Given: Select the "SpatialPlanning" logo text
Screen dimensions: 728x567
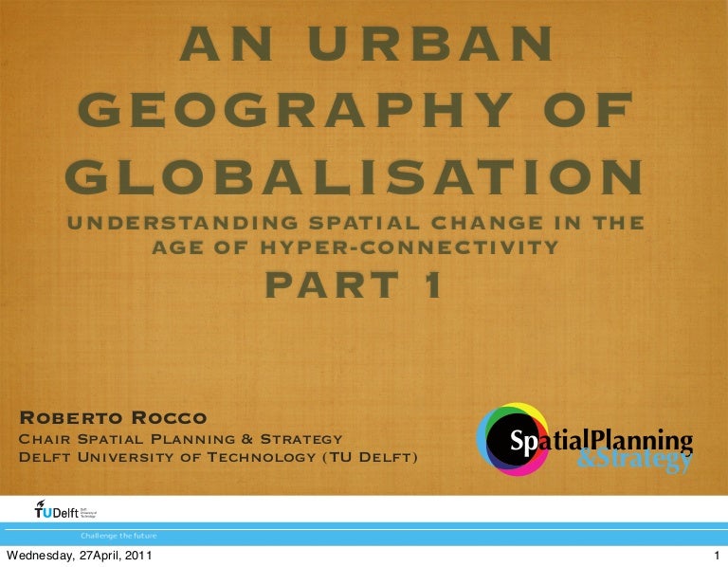Looking at the screenshot, I should tap(602, 441).
